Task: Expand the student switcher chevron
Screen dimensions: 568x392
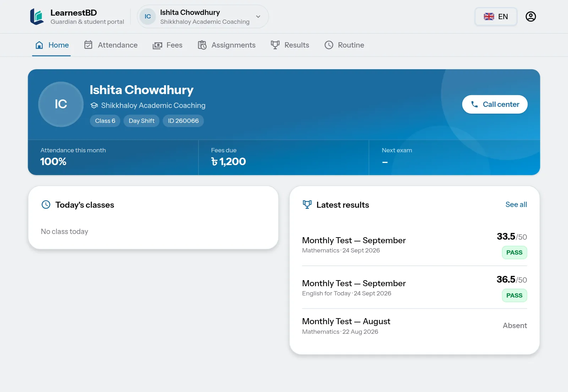Action: click(x=258, y=17)
